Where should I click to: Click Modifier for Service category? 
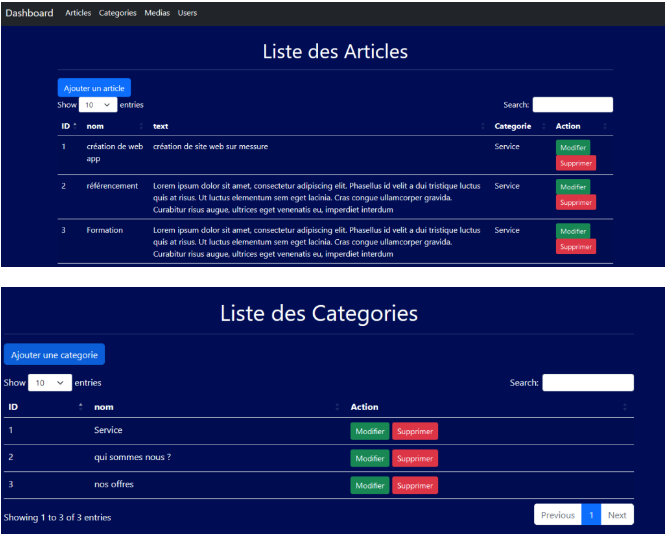[369, 431]
